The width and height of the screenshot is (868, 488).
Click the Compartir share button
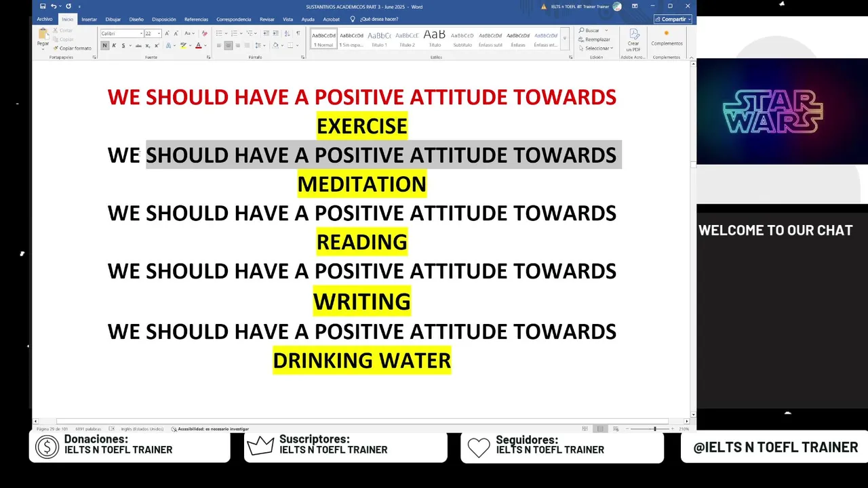[x=673, y=19]
